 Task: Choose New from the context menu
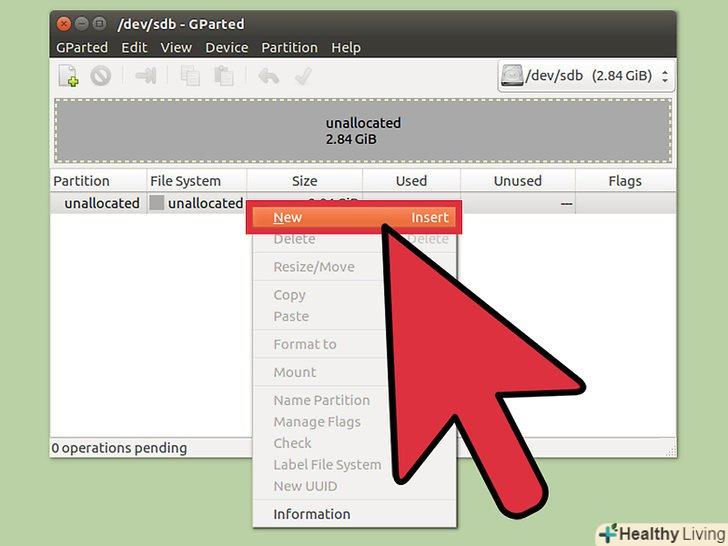point(354,217)
